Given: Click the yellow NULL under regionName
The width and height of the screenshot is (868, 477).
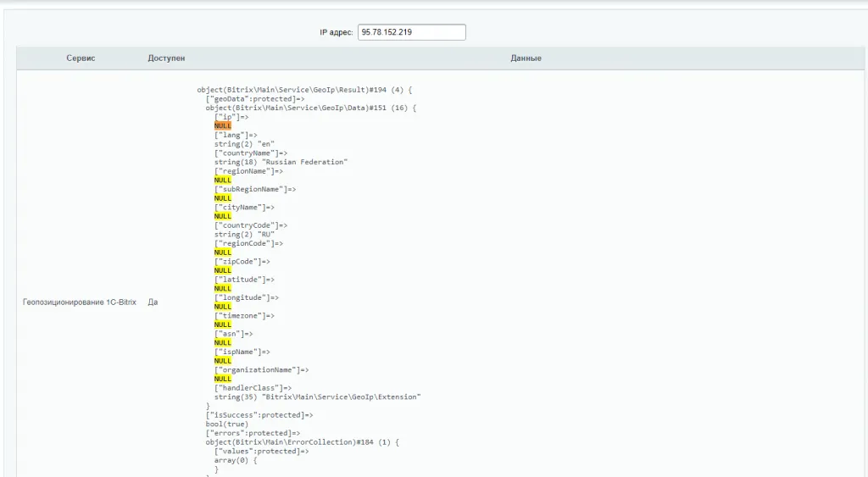Looking at the screenshot, I should pos(222,180).
